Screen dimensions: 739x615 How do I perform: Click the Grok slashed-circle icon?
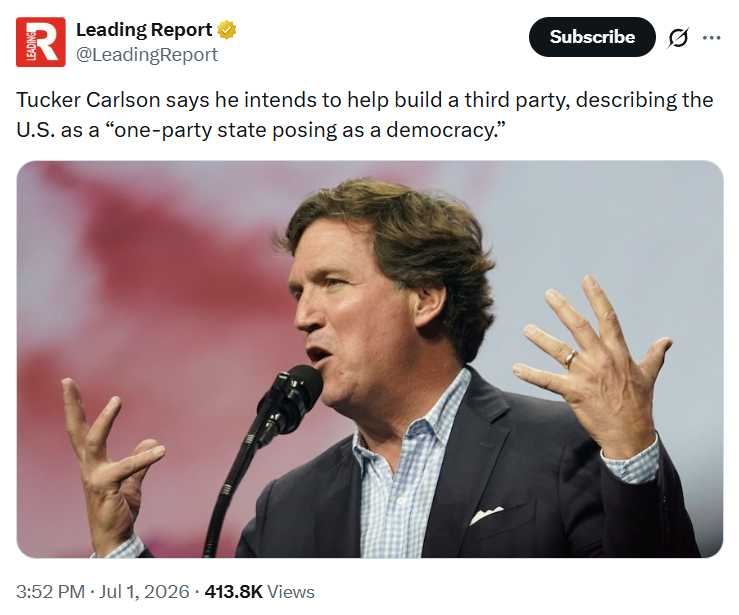pos(678,38)
